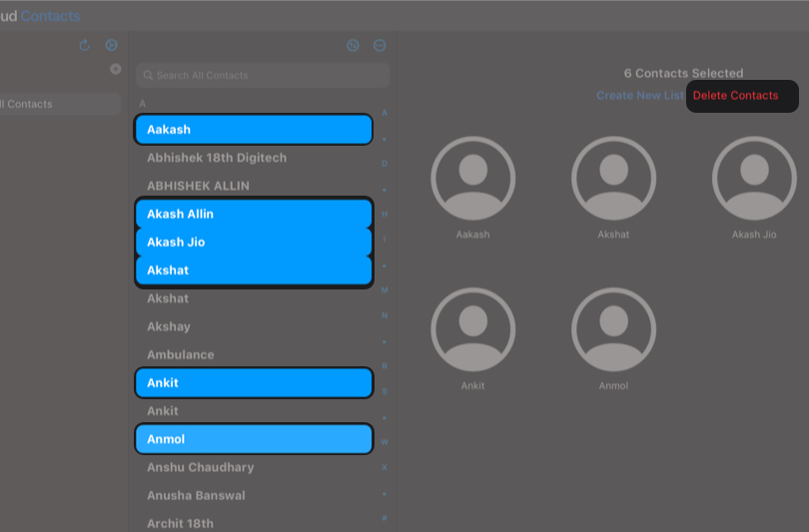Click the search magnifier icon
The image size is (809, 532).
click(148, 75)
